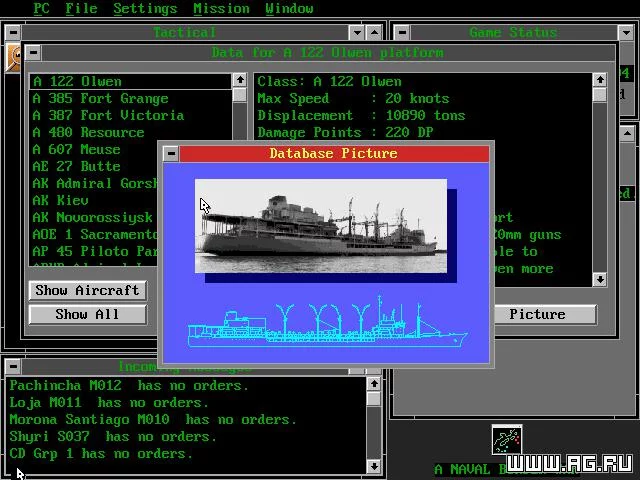Viewport: 640px width, 480px height.
Task: Click Game Status window down arrow
Action: pos(626,32)
